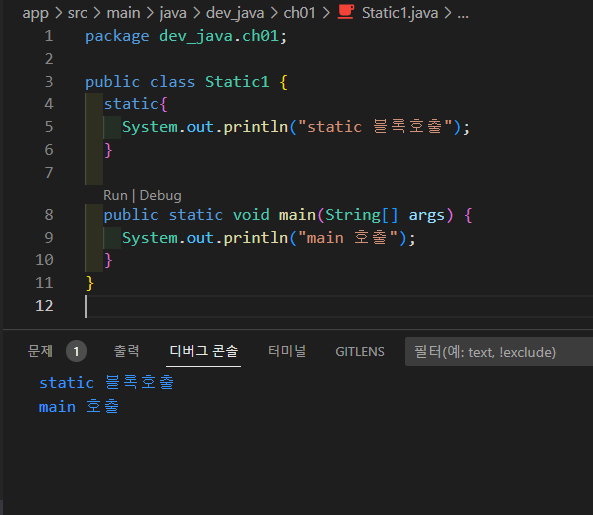Open the 'src' breadcrumb segment
Viewport: 593px width, 515px height.
coord(77,13)
